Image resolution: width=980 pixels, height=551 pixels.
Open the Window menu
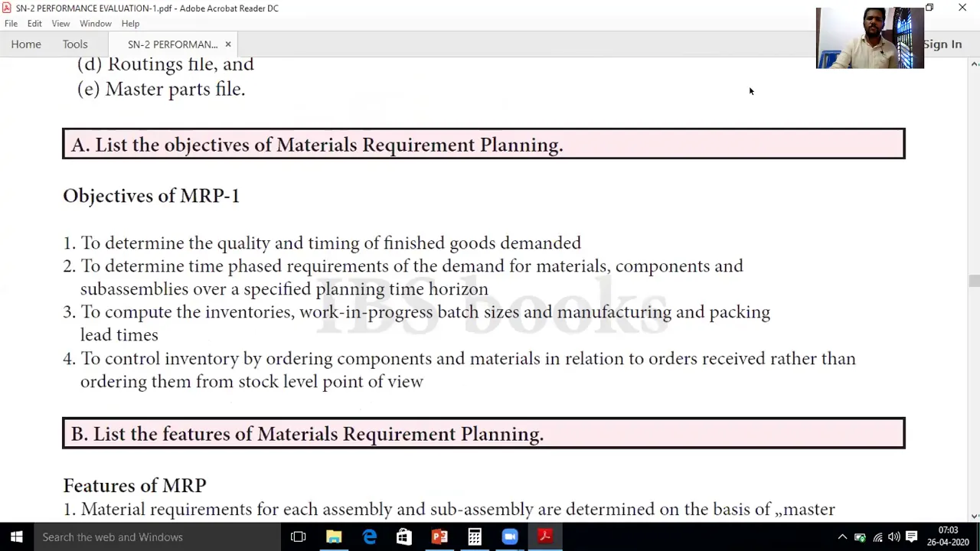tap(96, 24)
